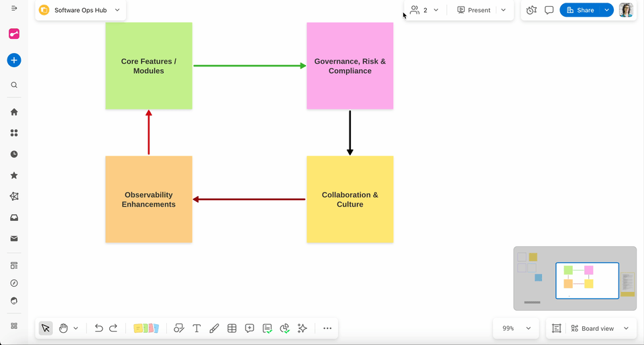Viewport: 644px width, 345px height.
Task: Open the comments panel icon
Action: [x=549, y=10]
